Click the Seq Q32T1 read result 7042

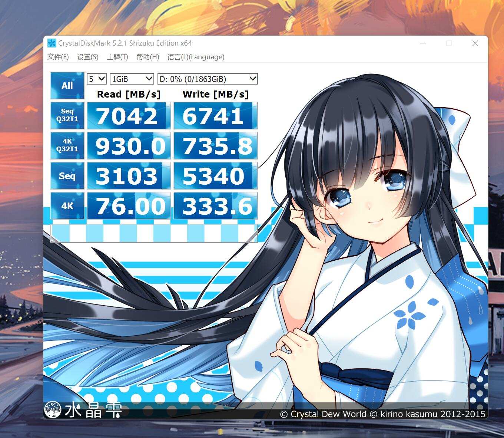tap(129, 115)
